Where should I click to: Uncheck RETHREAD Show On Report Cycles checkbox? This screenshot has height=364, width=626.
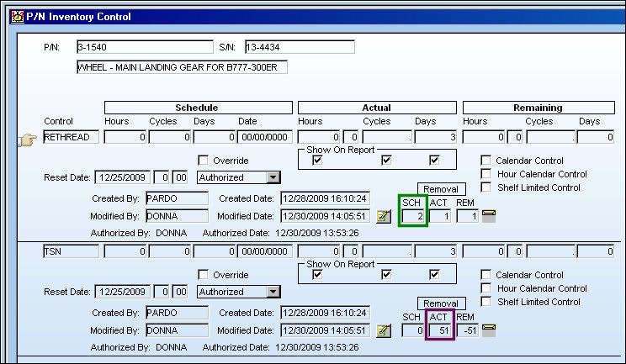386,161
